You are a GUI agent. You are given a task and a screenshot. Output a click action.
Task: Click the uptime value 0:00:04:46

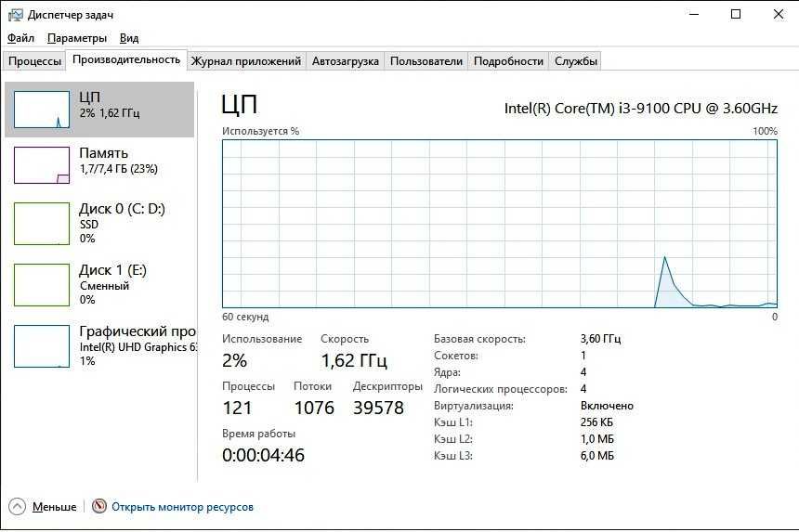pyautogui.click(x=264, y=455)
